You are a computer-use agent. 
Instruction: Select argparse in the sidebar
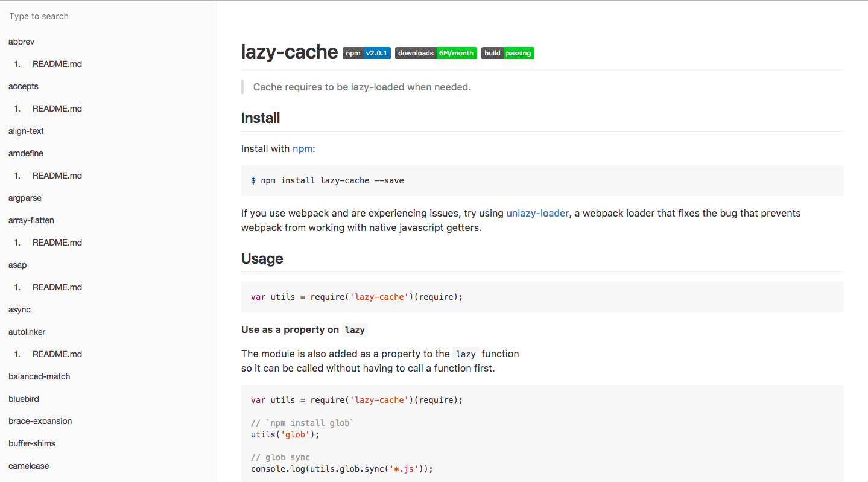click(25, 198)
